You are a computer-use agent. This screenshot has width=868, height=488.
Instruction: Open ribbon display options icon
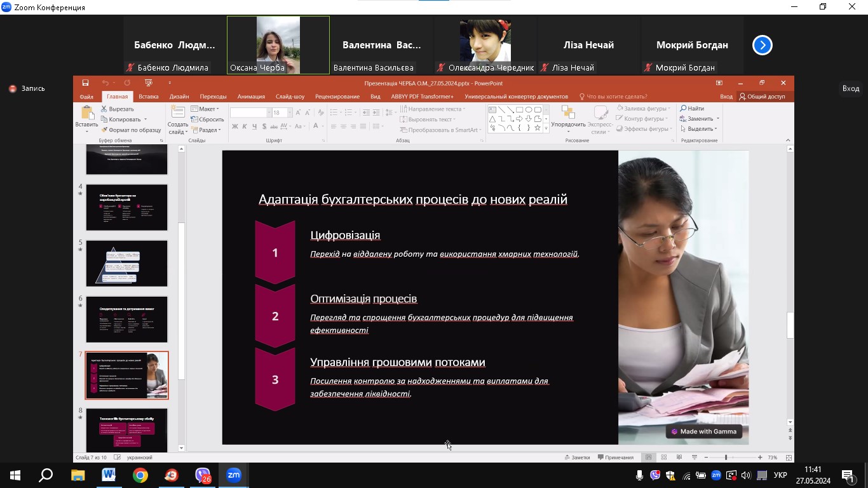coord(719,83)
